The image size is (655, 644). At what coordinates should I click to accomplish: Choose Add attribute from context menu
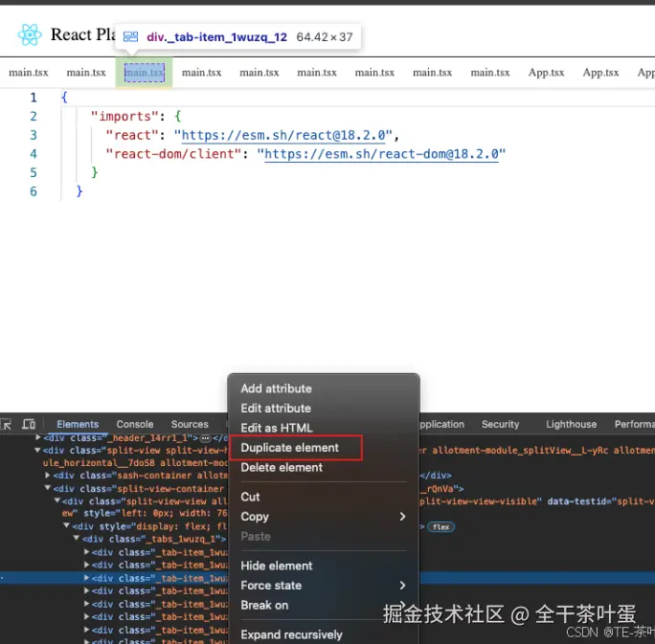pos(276,389)
